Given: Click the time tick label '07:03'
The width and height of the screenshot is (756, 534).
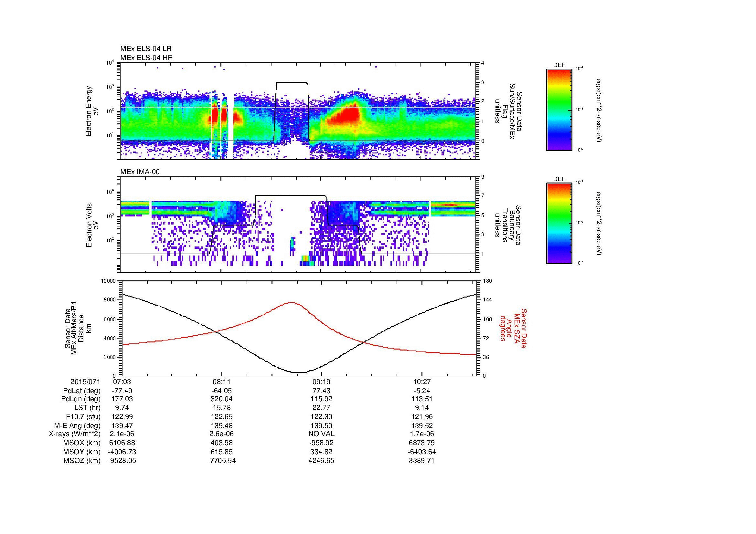Looking at the screenshot, I should (x=122, y=382).
